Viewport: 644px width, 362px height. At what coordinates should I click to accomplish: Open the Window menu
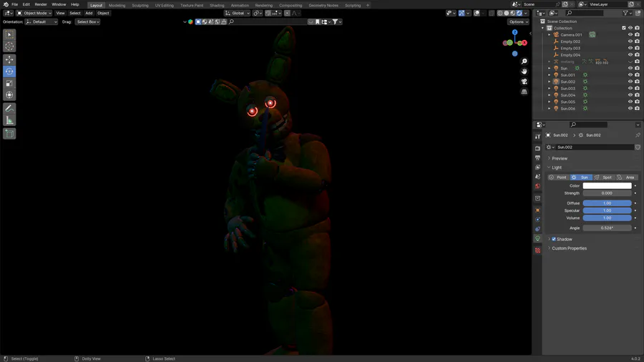click(59, 4)
